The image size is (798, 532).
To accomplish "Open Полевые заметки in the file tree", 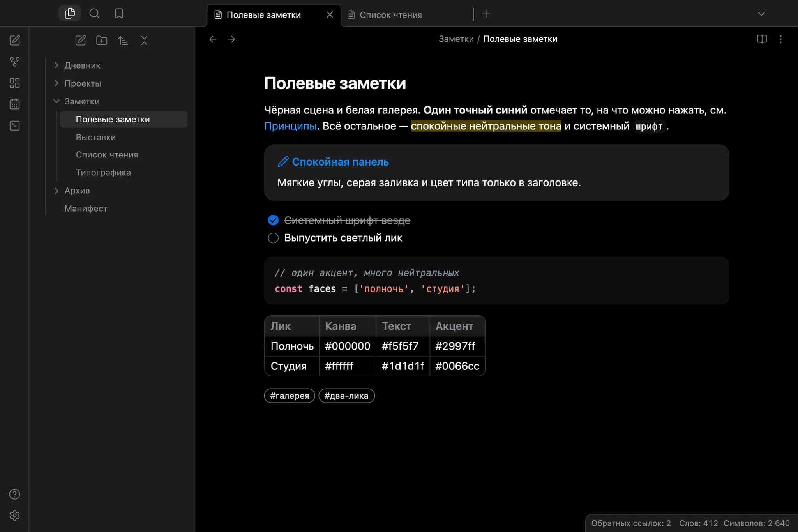I will click(124, 119).
